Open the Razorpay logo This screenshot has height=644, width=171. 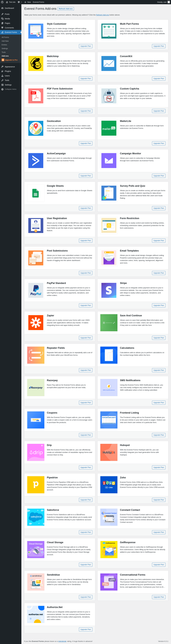point(36,388)
